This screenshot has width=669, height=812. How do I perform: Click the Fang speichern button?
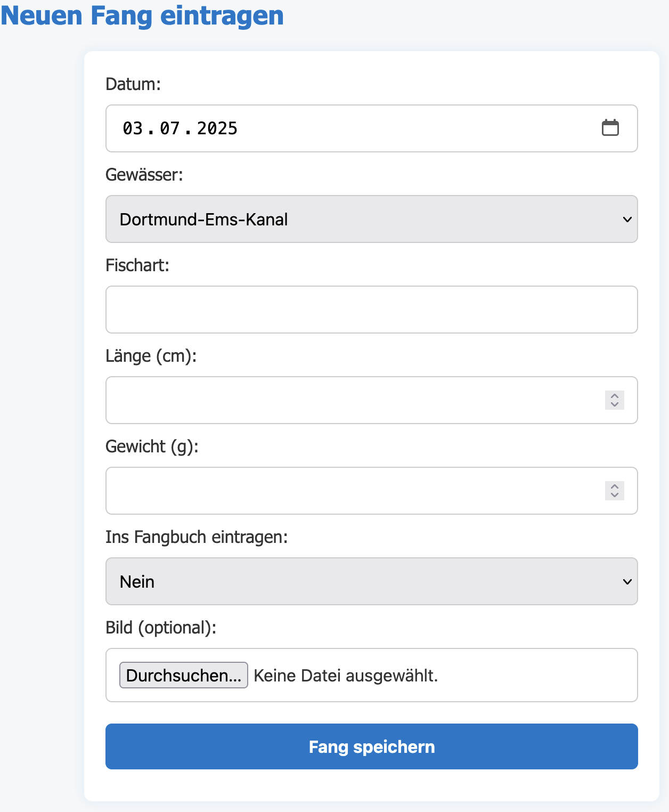tap(372, 746)
